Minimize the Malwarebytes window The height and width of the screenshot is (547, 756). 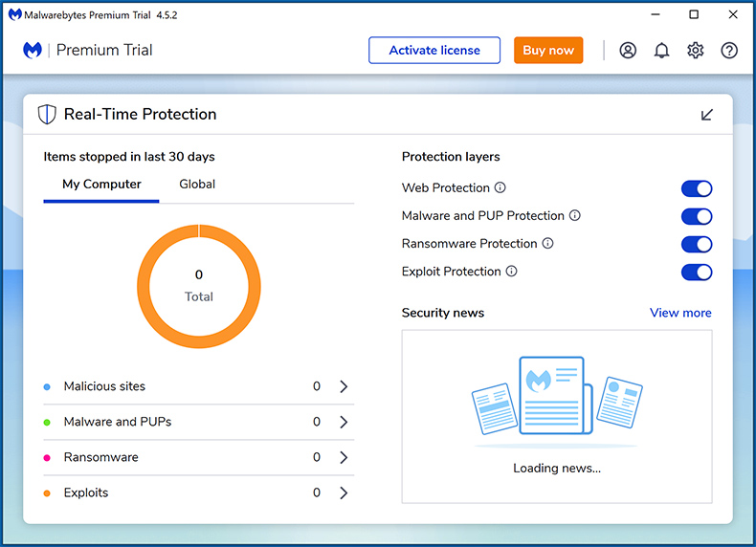coord(656,14)
